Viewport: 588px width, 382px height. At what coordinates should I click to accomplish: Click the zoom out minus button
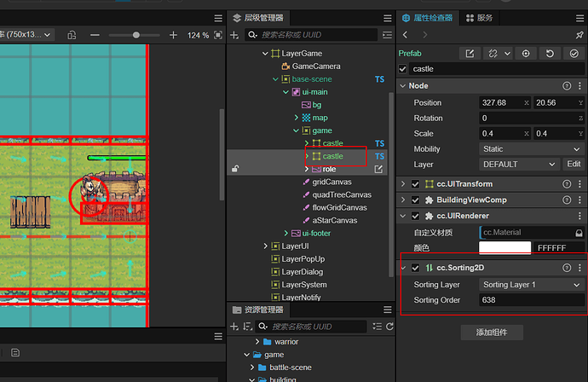coord(95,35)
